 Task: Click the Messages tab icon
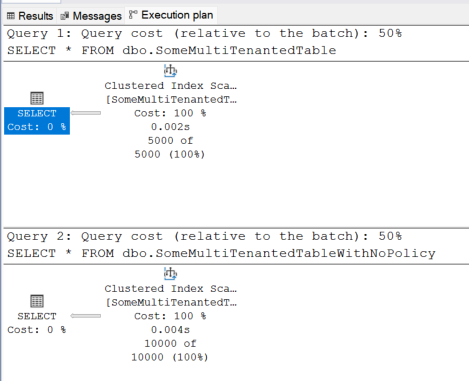[x=64, y=16]
